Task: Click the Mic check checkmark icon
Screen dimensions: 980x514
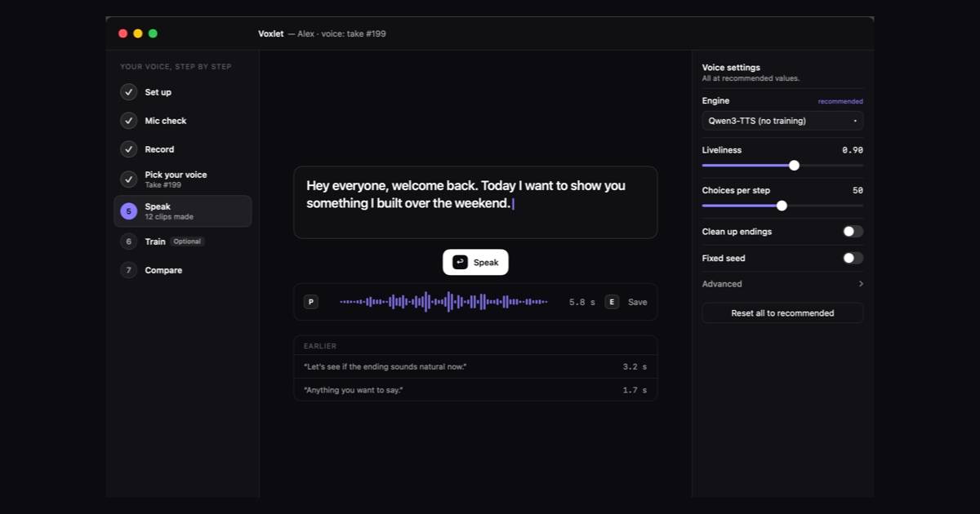Action: [128, 121]
